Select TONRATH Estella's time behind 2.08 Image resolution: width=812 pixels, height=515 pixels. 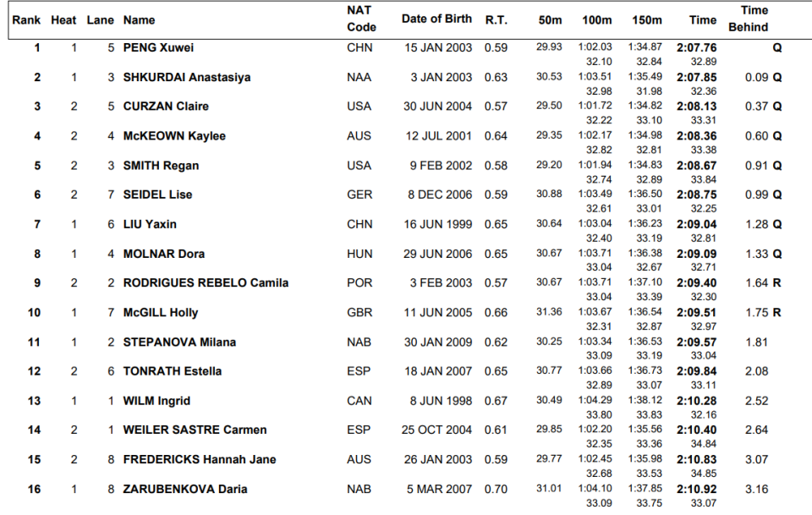(x=756, y=371)
